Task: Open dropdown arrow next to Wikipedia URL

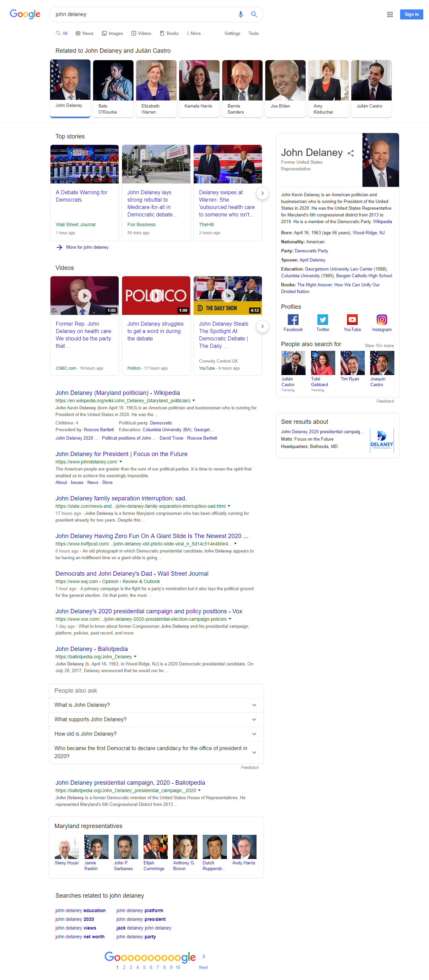Action: (194, 401)
